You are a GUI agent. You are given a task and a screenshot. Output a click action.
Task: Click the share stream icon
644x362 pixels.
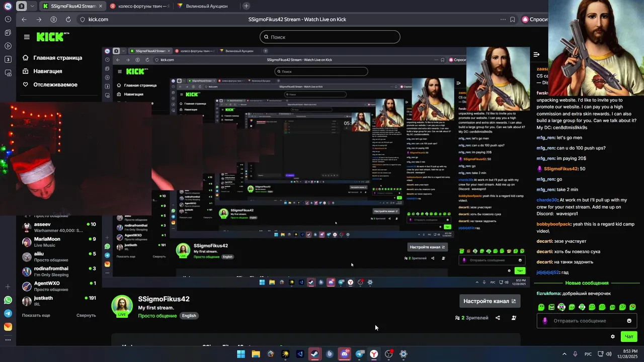click(498, 318)
